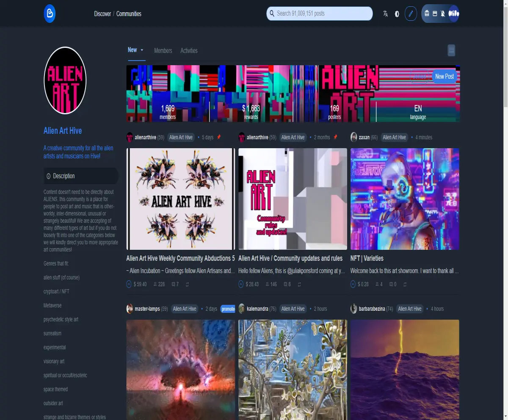
Task: Open the language translation switcher icon
Action: (385, 14)
